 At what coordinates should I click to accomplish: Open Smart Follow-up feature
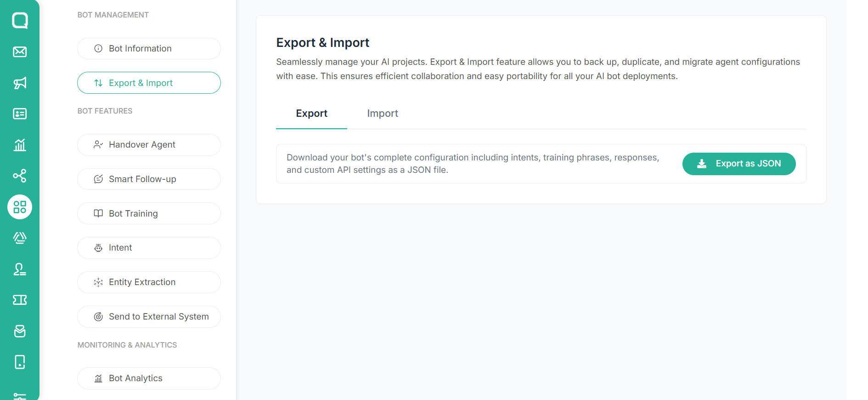149,179
